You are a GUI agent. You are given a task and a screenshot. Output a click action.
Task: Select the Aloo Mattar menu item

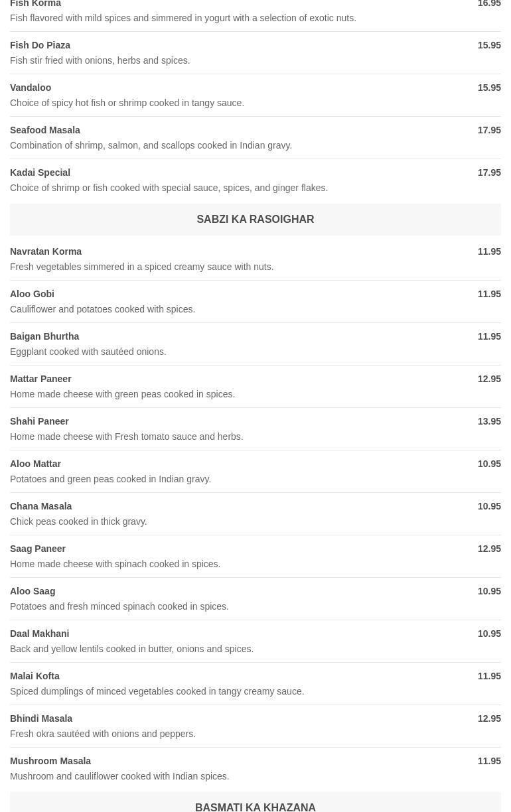(x=35, y=464)
